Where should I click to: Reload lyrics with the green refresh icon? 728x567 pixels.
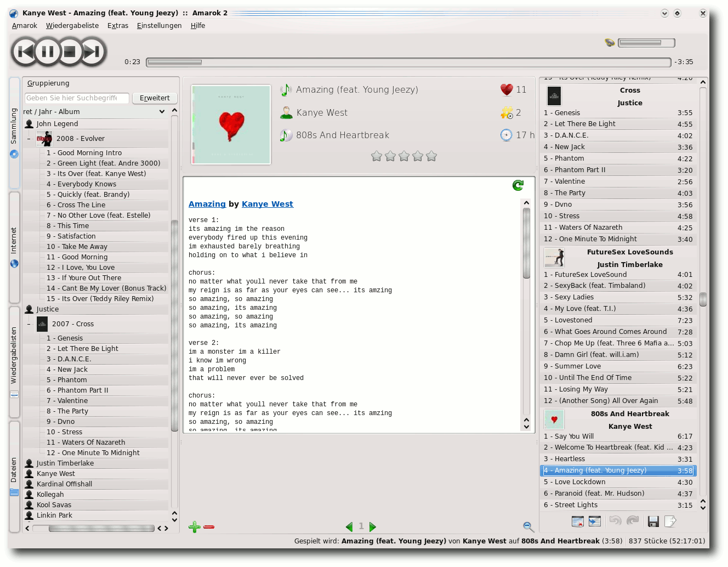point(518,185)
